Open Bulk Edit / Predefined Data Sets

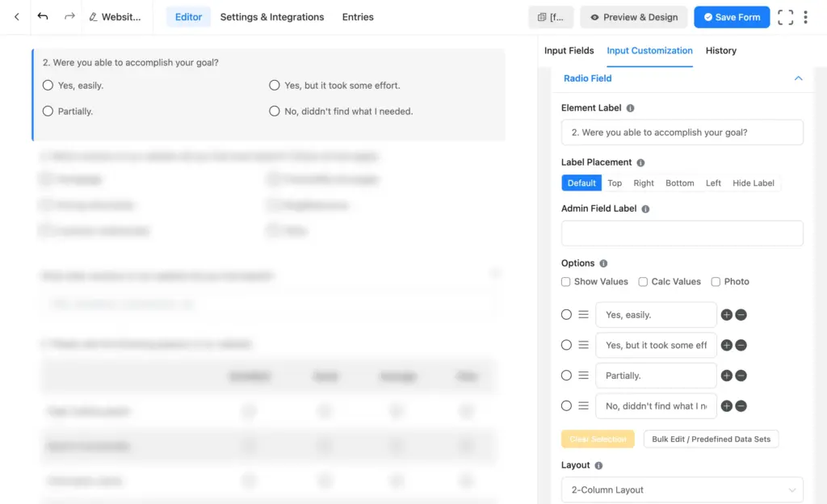click(x=711, y=439)
